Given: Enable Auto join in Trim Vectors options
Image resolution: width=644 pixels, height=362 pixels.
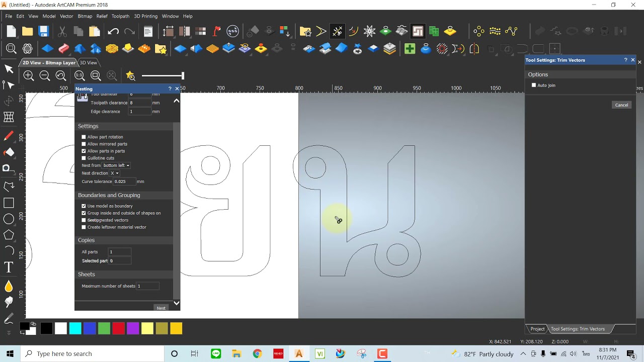Looking at the screenshot, I should click(534, 85).
